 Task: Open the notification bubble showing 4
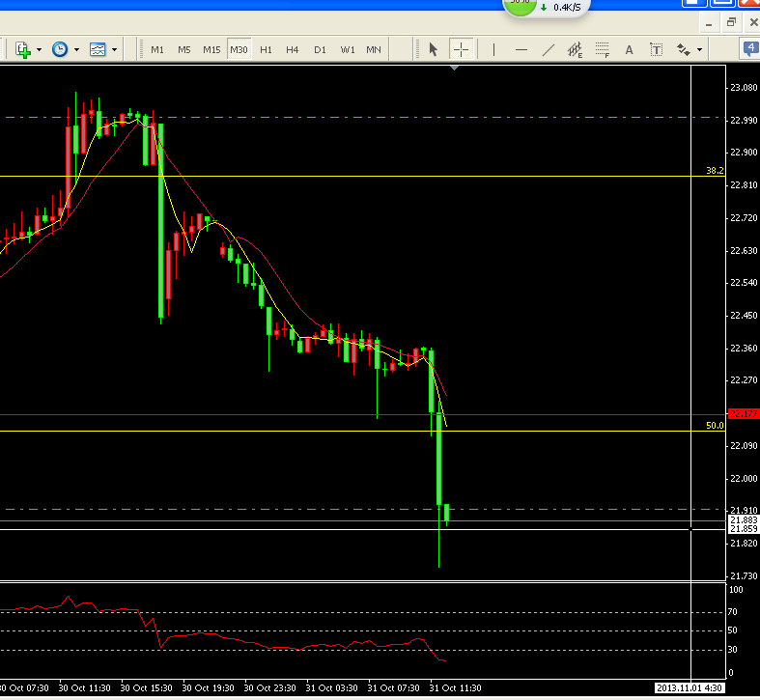(750, 48)
